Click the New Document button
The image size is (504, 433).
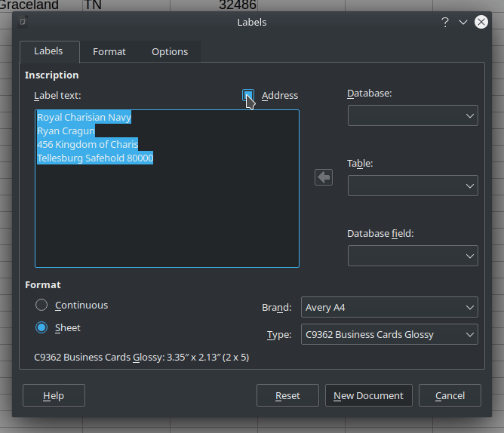coord(369,395)
